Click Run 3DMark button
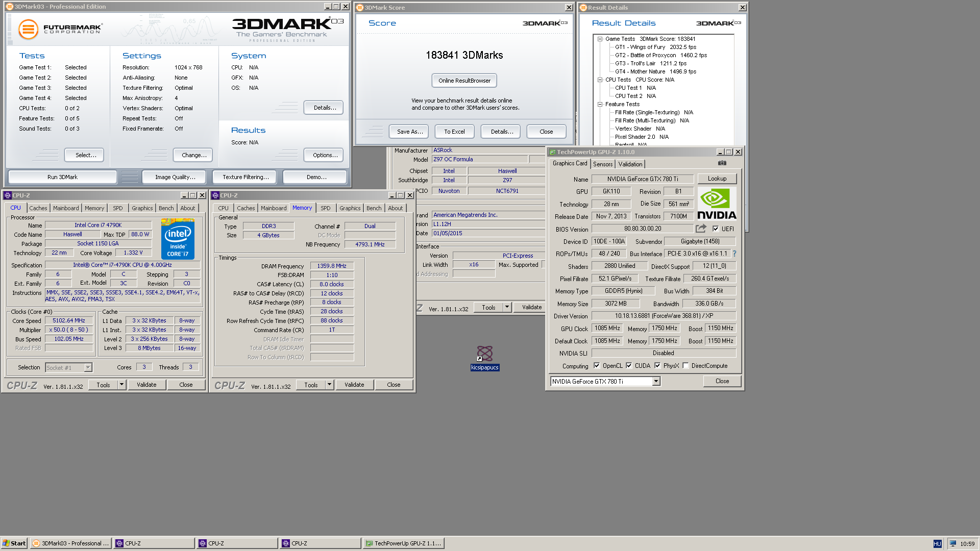Viewport: 980px width, 551px height. click(x=62, y=177)
